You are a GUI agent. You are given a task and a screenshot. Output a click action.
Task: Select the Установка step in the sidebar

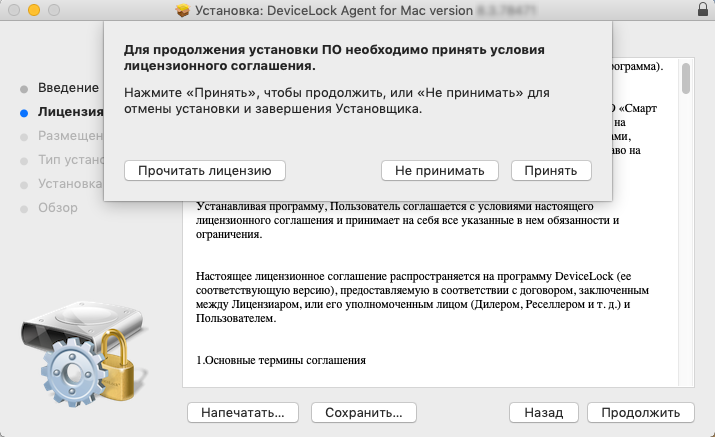(70, 184)
